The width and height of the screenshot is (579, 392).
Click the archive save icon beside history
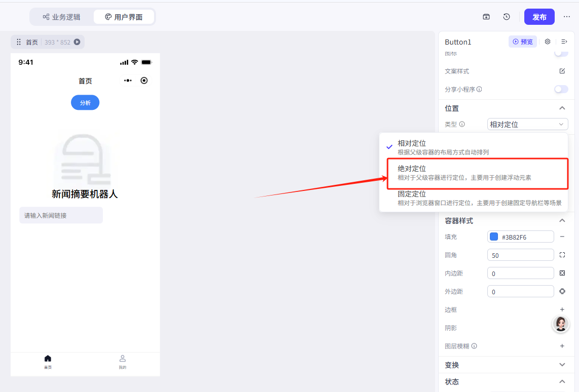click(486, 17)
